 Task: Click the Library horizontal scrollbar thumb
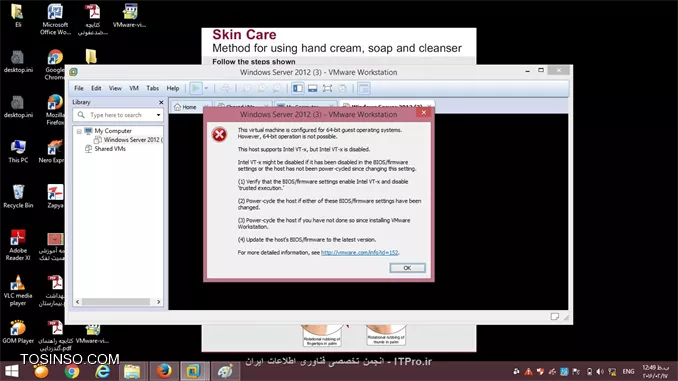pos(116,302)
